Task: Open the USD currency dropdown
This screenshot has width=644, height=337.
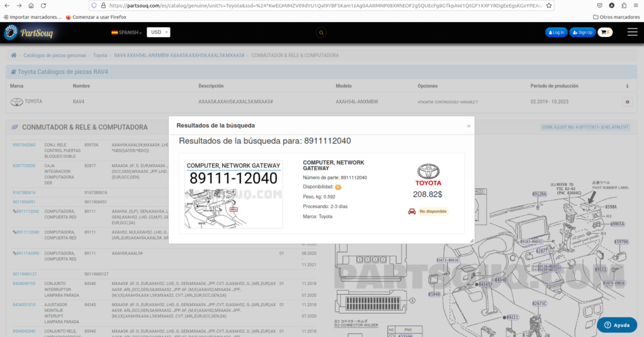Action: click(x=159, y=33)
